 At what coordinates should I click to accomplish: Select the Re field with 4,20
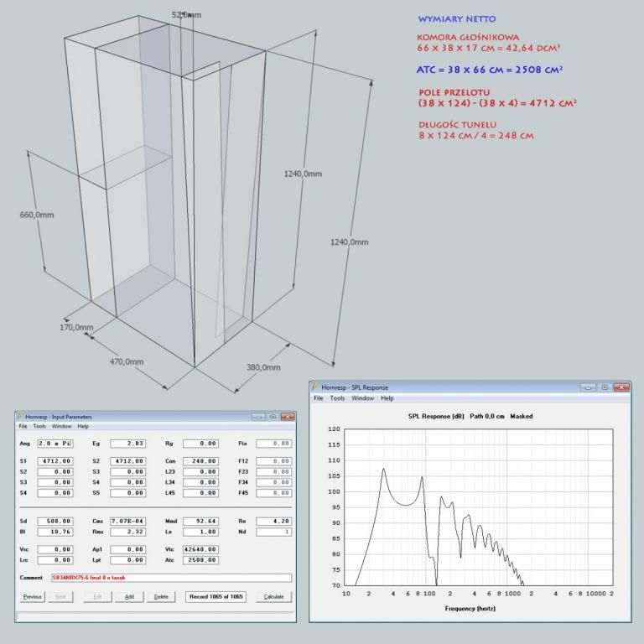pos(274,522)
